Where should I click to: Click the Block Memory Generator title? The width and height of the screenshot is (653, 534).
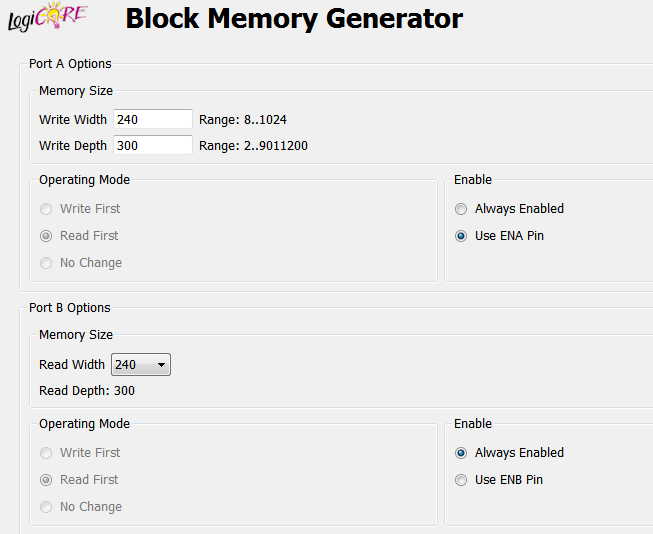[x=294, y=18]
